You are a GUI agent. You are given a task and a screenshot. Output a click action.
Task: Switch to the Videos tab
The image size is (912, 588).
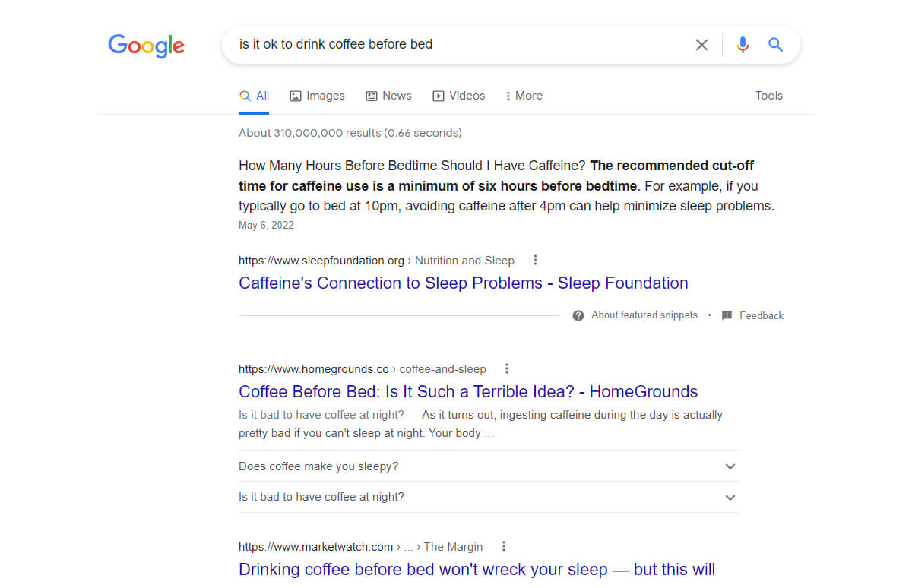[459, 95]
